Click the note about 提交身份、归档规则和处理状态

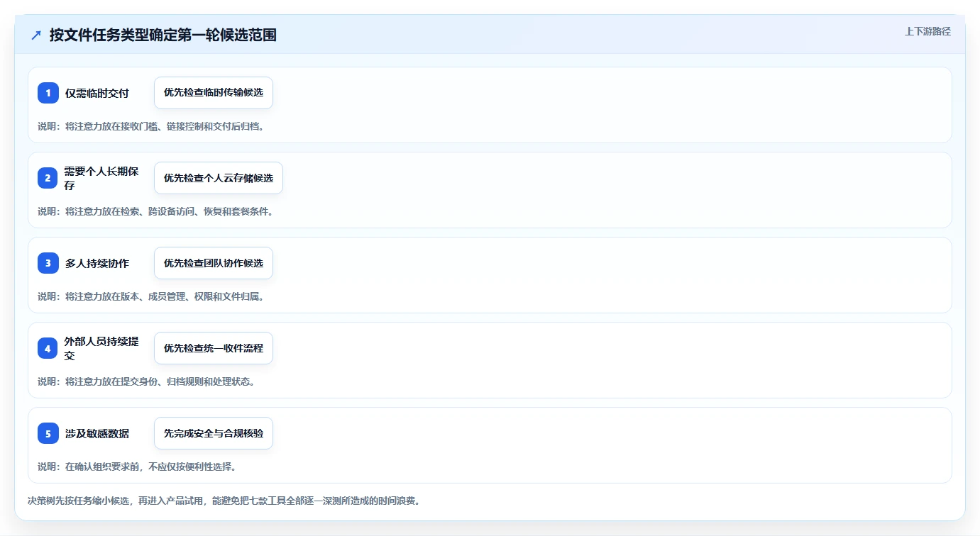tap(145, 381)
